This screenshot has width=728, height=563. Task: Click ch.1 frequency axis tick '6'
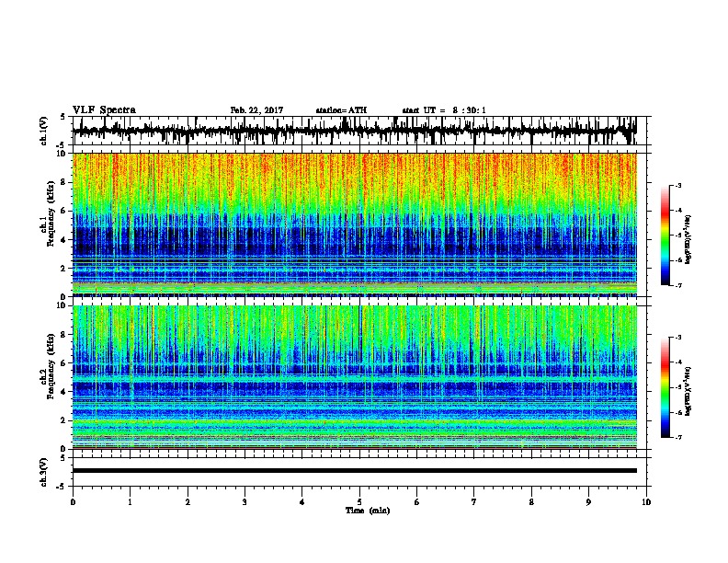coord(64,211)
